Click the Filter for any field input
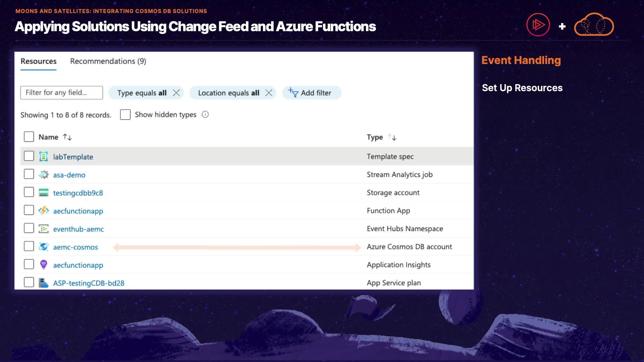This screenshot has height=362, width=644. click(x=62, y=93)
